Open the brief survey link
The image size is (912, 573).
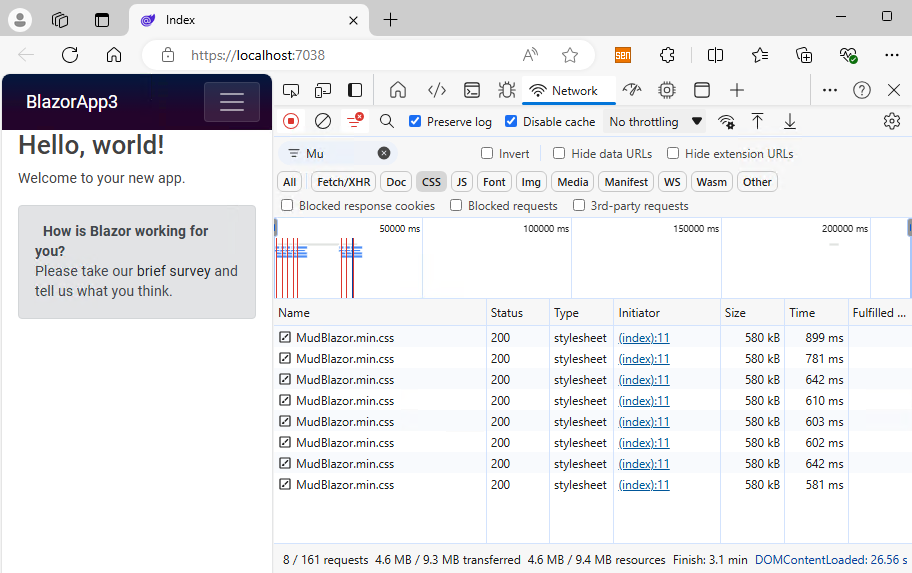click(175, 271)
